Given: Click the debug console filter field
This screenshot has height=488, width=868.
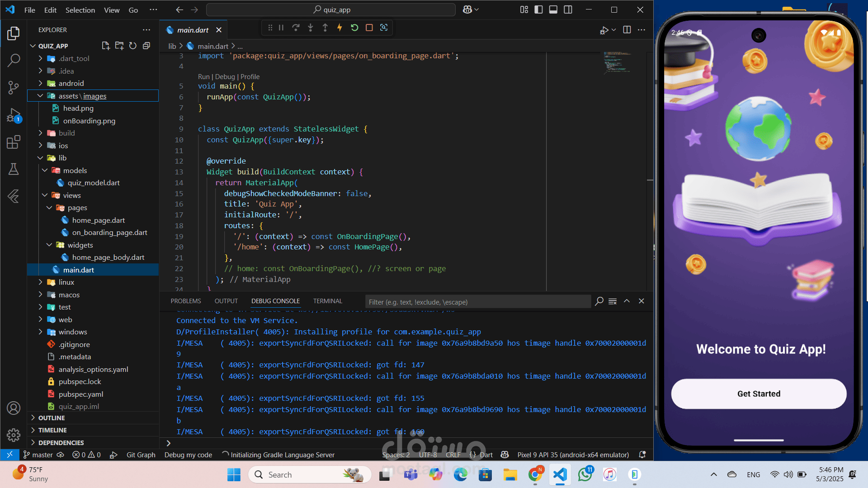Looking at the screenshot, I should coord(478,302).
